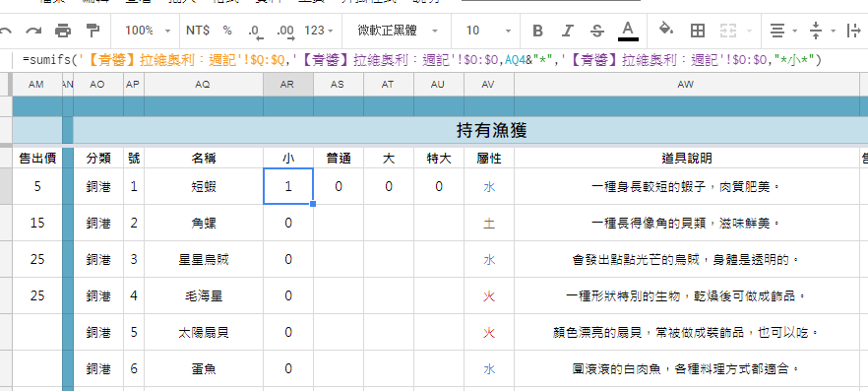Click the 小 header cell

[x=287, y=159]
